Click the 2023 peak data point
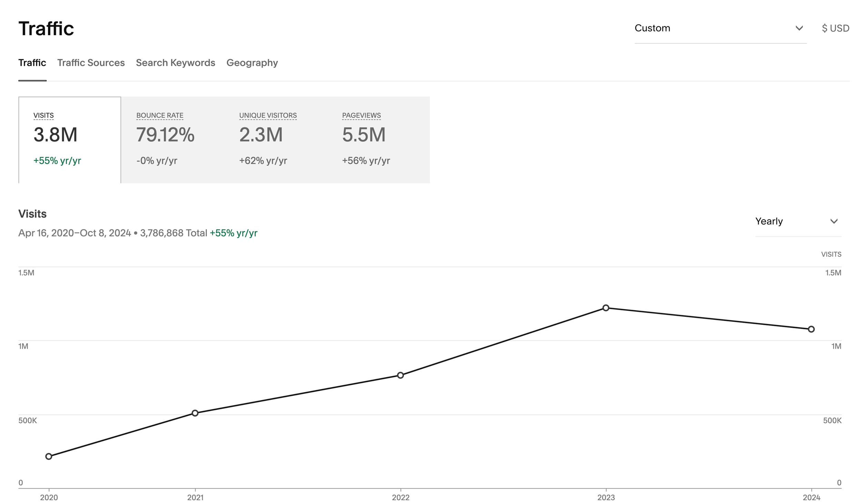This screenshot has width=862, height=504. [x=606, y=308]
